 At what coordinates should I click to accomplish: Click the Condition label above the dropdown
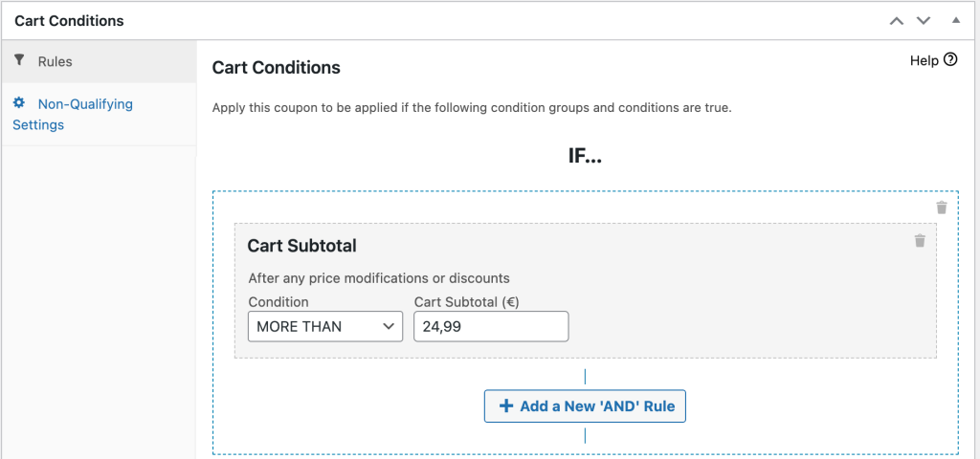[x=278, y=301]
